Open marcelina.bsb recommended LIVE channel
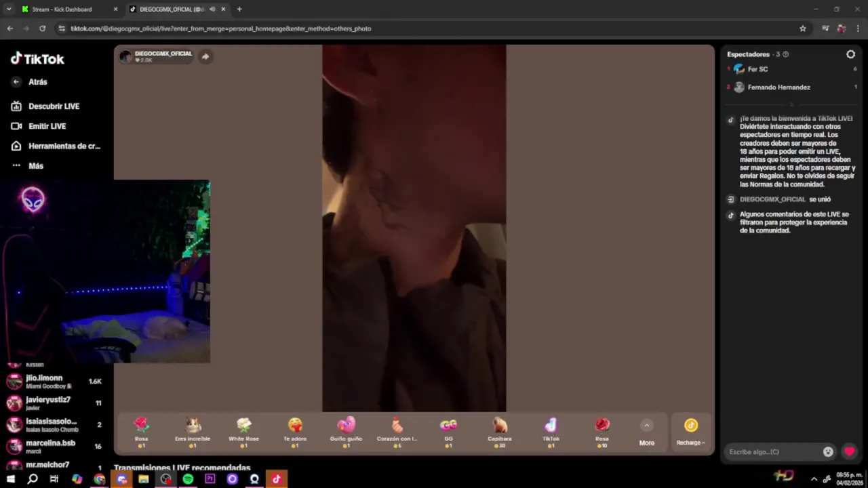The height and width of the screenshot is (488, 868). 54,446
